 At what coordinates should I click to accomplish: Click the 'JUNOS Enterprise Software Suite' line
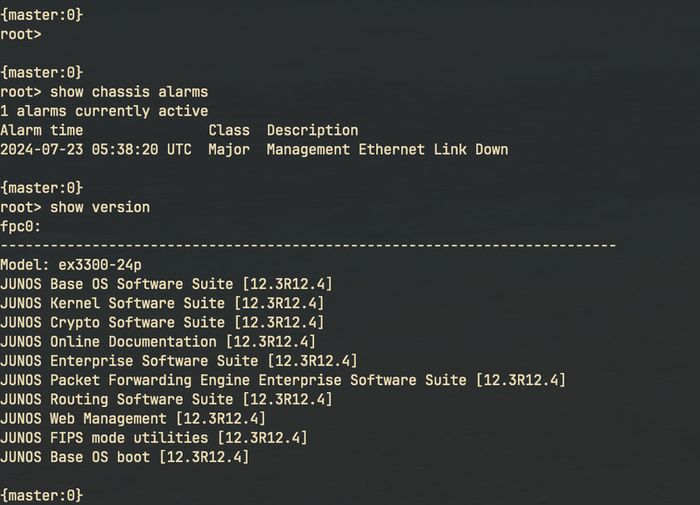pos(179,361)
